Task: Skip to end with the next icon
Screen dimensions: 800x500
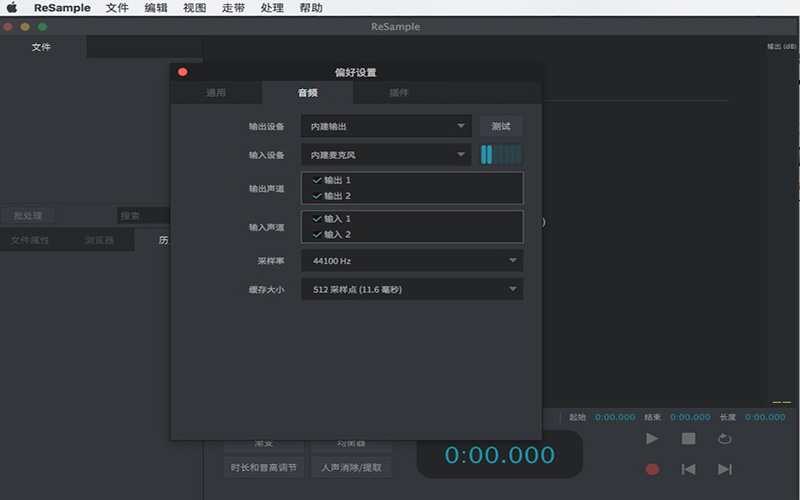Action: [x=724, y=469]
